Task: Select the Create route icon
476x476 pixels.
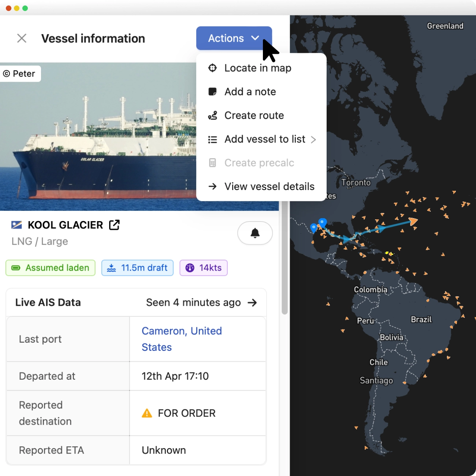Action: (212, 115)
